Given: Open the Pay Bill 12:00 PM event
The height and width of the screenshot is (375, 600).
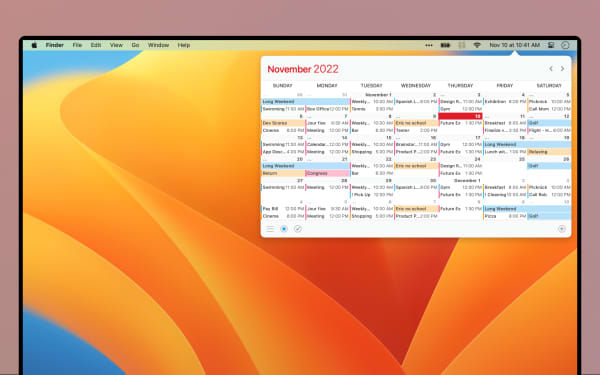Looking at the screenshot, I should (283, 209).
